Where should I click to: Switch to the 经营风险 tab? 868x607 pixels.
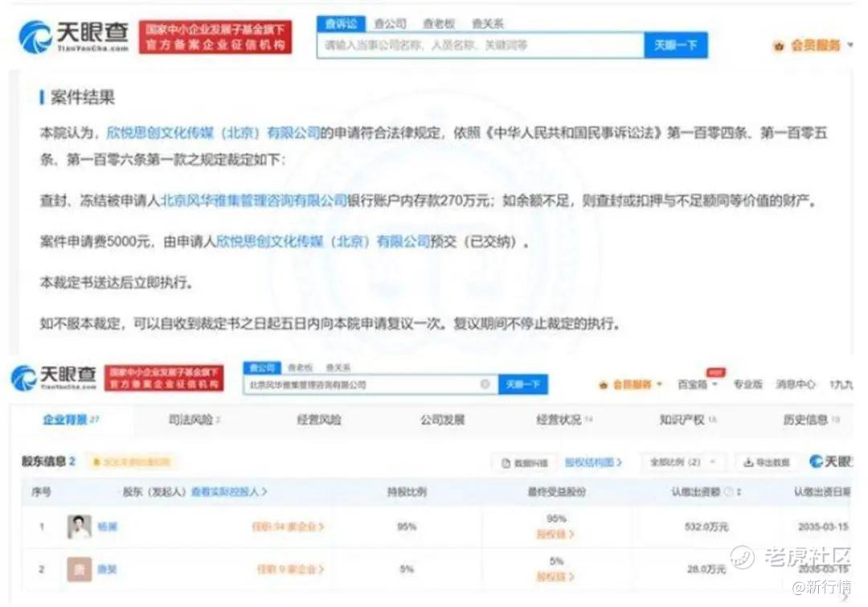click(319, 420)
